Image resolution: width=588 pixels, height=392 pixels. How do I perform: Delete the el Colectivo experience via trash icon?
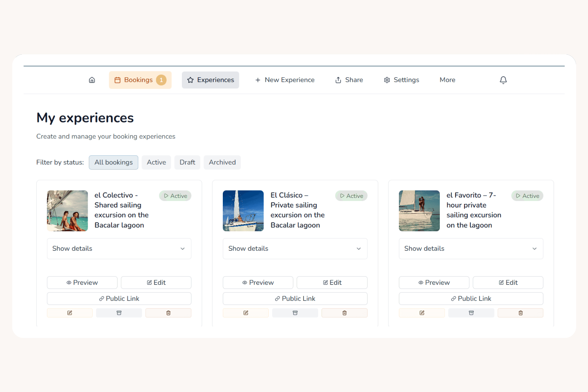pyautogui.click(x=168, y=313)
